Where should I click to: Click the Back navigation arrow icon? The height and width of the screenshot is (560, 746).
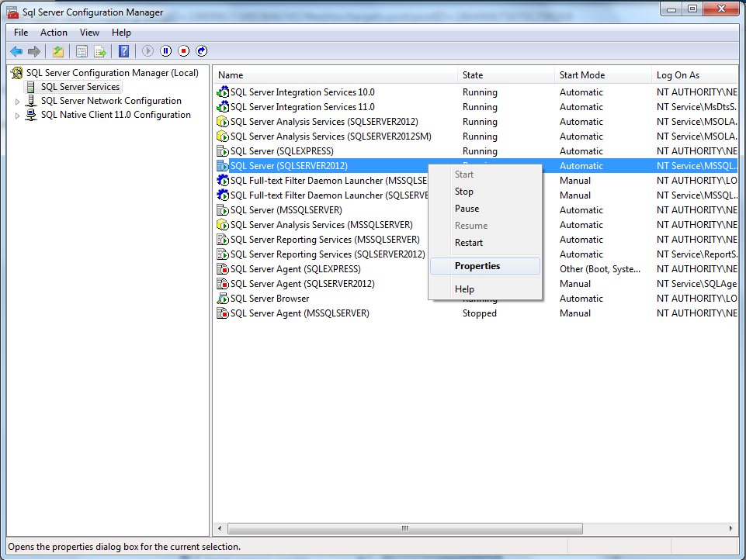coord(16,50)
